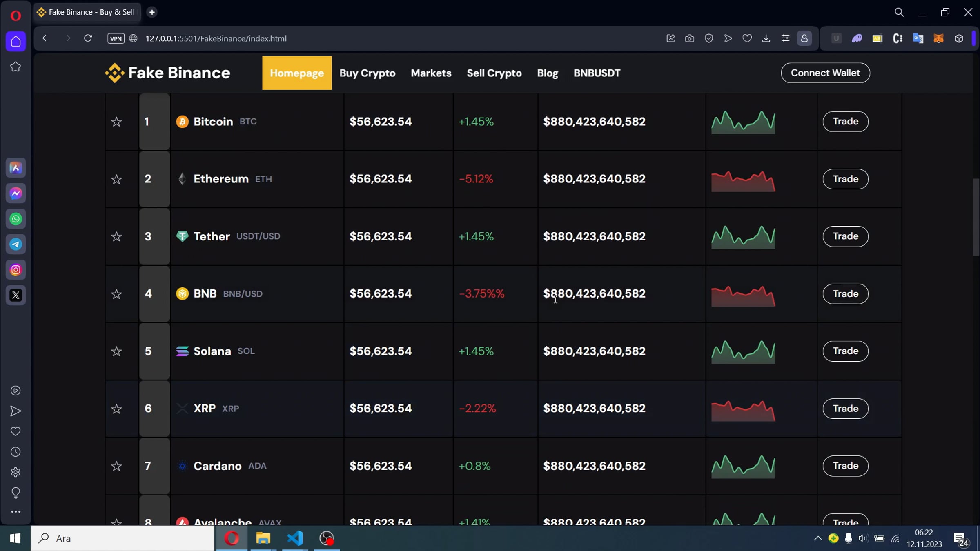The height and width of the screenshot is (551, 980).
Task: Click the Cardano coin icon
Action: click(x=182, y=466)
